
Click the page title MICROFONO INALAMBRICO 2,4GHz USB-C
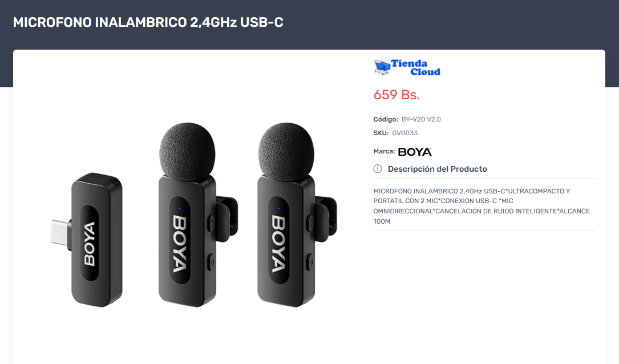tap(148, 22)
